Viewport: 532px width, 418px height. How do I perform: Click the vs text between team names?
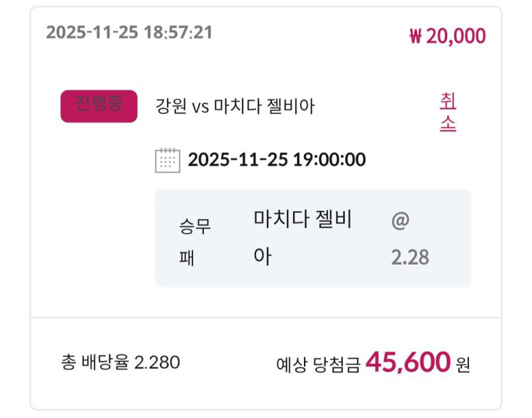click(x=201, y=106)
